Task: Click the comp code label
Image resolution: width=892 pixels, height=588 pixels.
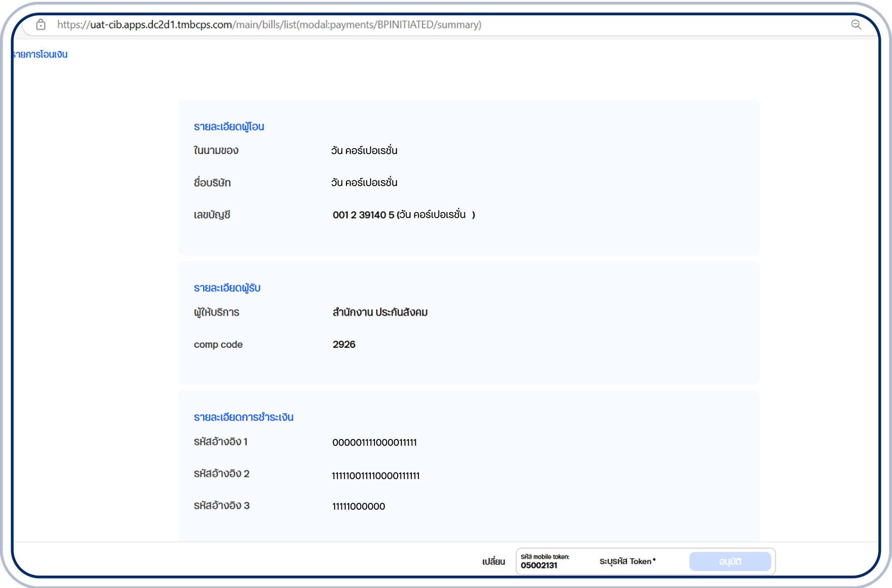Action: pos(218,345)
